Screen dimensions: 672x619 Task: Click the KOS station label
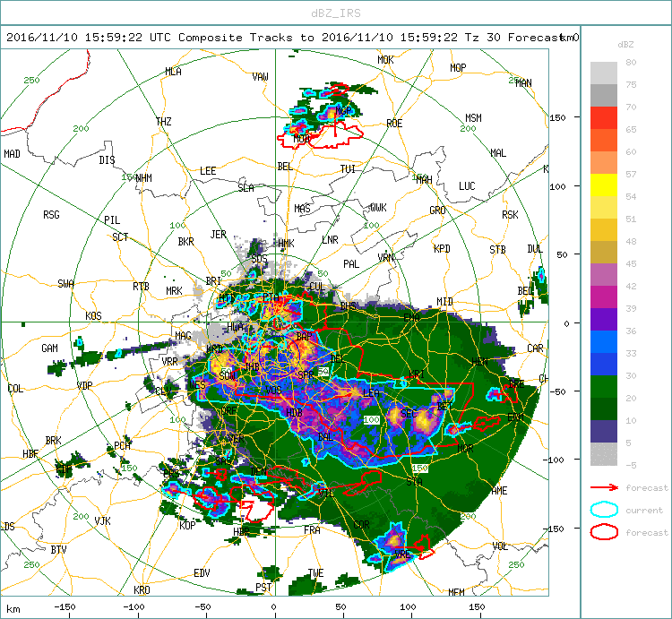click(93, 316)
